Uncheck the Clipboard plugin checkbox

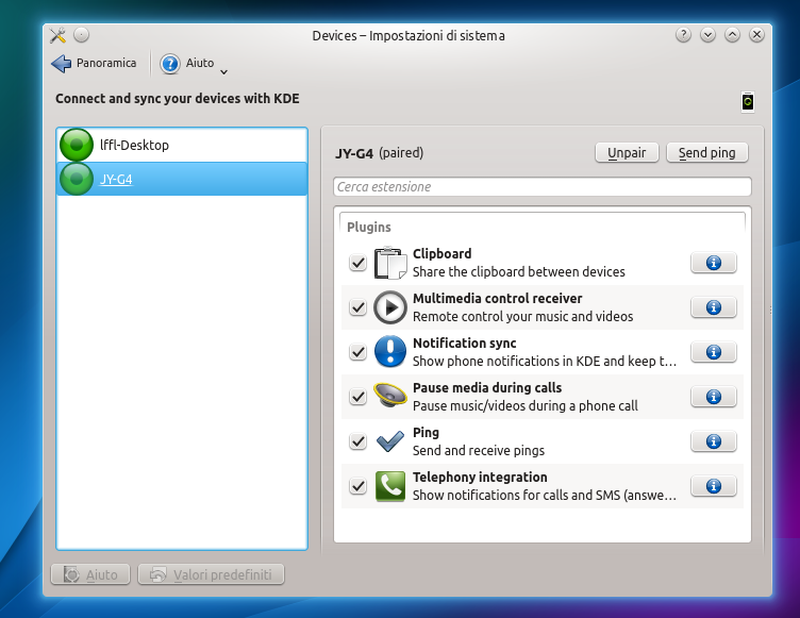click(x=357, y=262)
